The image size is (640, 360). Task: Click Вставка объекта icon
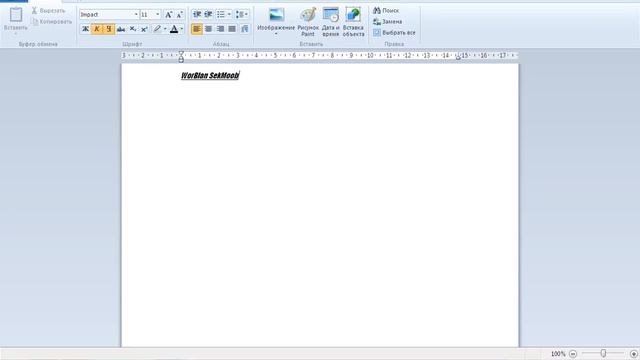coord(353,15)
